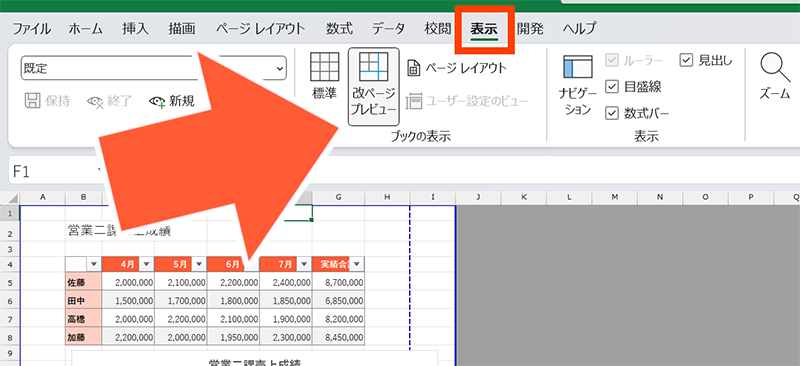Screen dimensions: 800x366
Task: Click cell with value 1,950,000
Action: (233, 337)
